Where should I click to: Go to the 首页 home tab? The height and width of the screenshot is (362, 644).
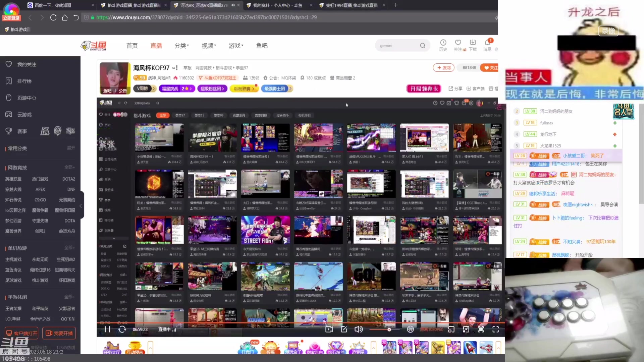(132, 46)
